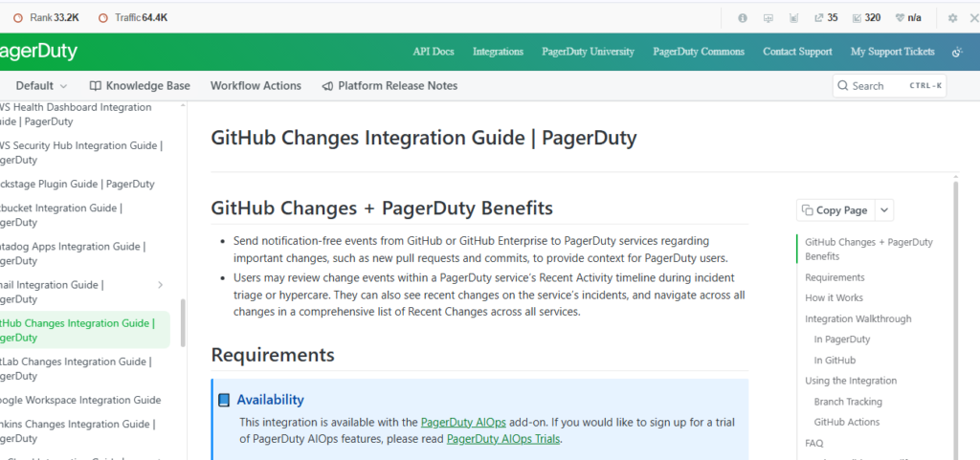Open Email Integration Guide in sidebar
This screenshot has height=460, width=980.
(x=53, y=292)
